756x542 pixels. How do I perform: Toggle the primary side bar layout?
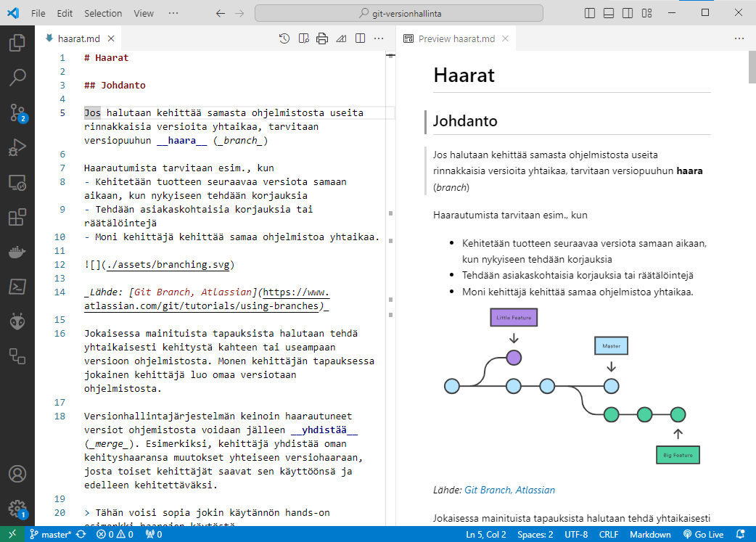click(x=590, y=13)
